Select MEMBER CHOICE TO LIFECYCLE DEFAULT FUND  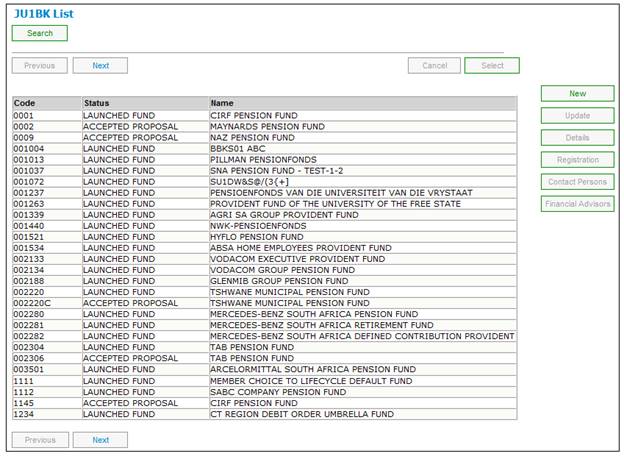tap(265, 381)
